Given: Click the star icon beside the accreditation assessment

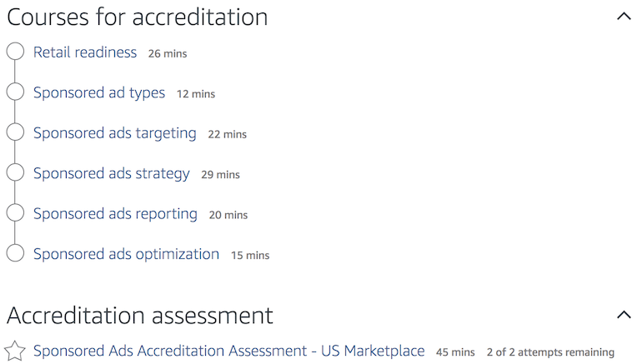Looking at the screenshot, I should (15, 351).
